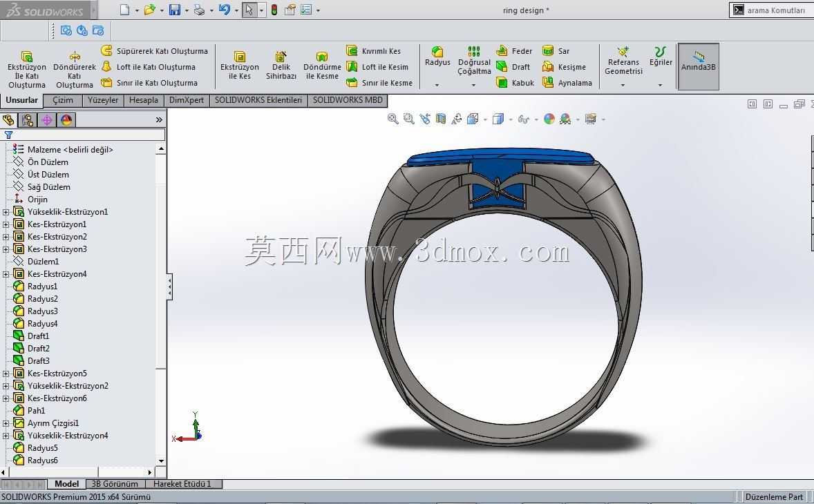Choose Sınır ile Kesme command
814x504 pixels.
pyautogui.click(x=379, y=82)
